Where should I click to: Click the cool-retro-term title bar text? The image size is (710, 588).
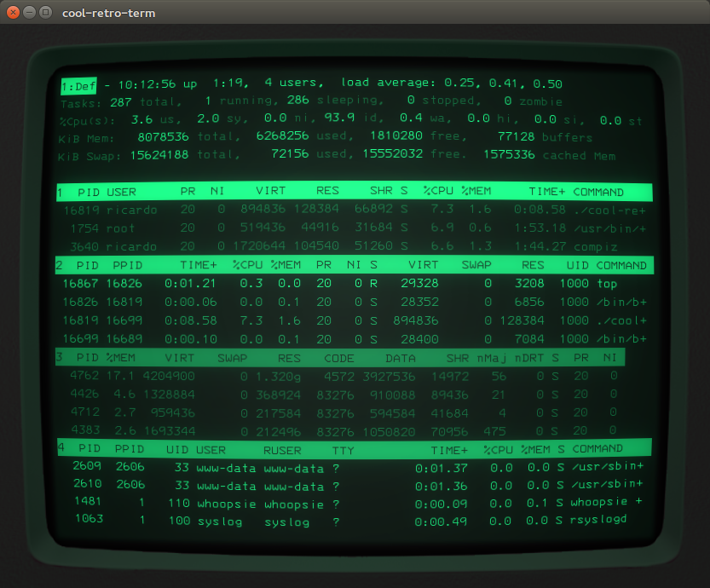tap(108, 13)
